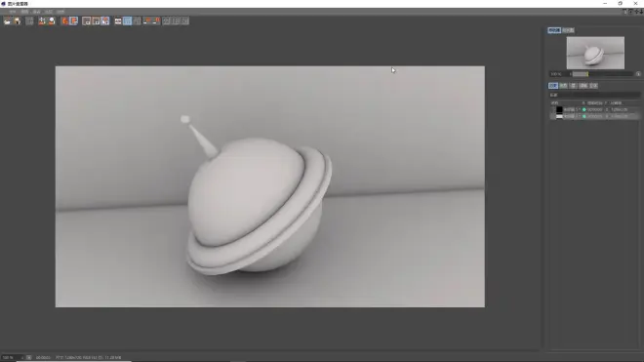
Task: Click green status dot of first history row
Action: pos(584,109)
